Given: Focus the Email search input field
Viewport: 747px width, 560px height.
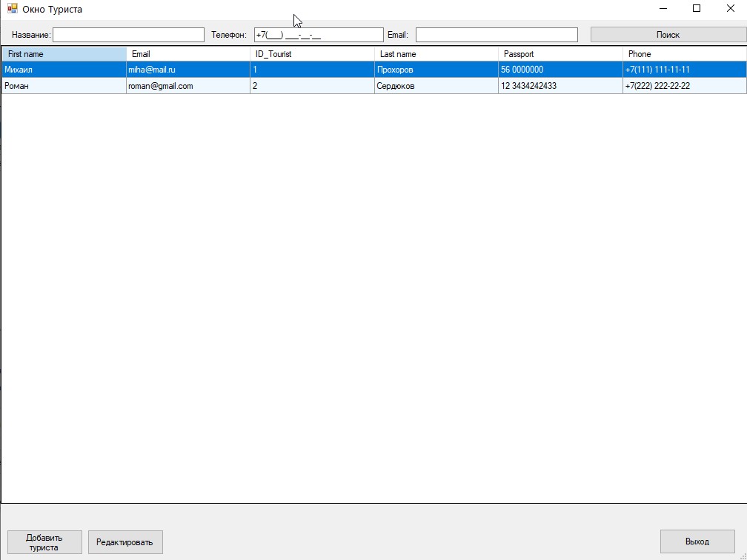Looking at the screenshot, I should pyautogui.click(x=497, y=35).
